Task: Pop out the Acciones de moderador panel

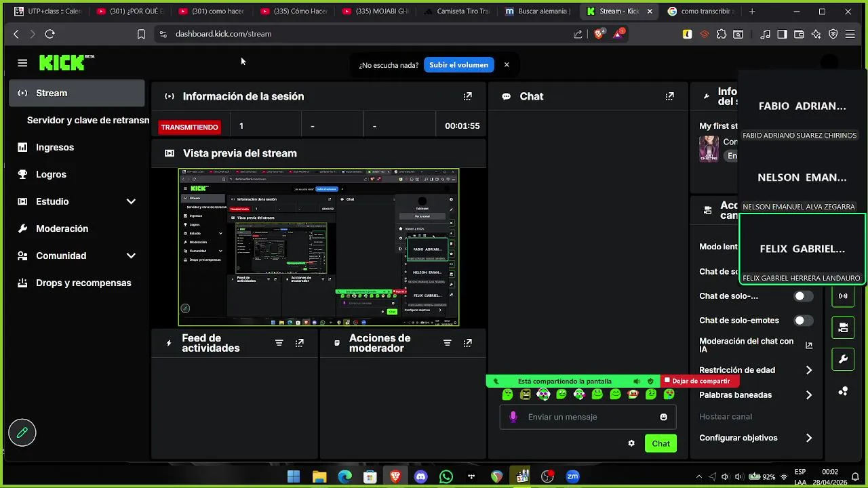Action: [467, 343]
